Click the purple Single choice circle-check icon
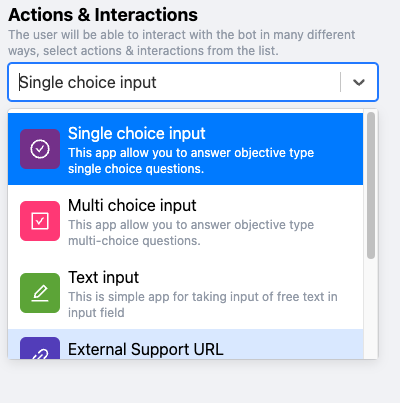 point(40,149)
